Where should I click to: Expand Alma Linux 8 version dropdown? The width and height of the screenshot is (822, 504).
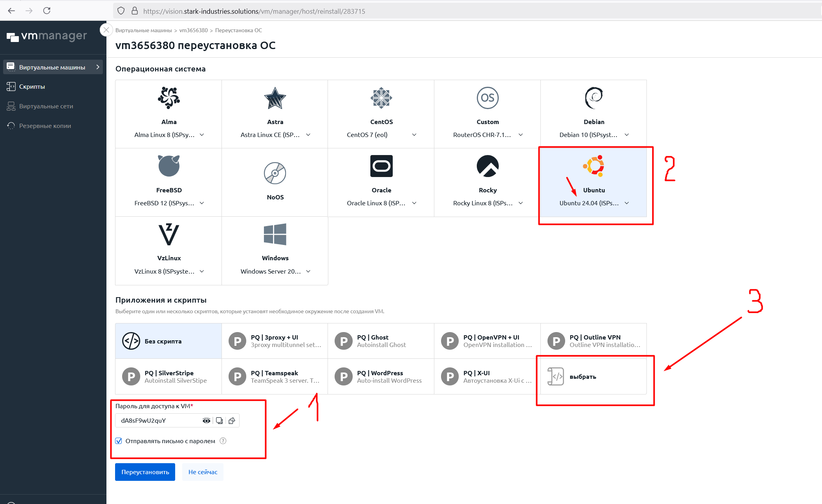(169, 135)
